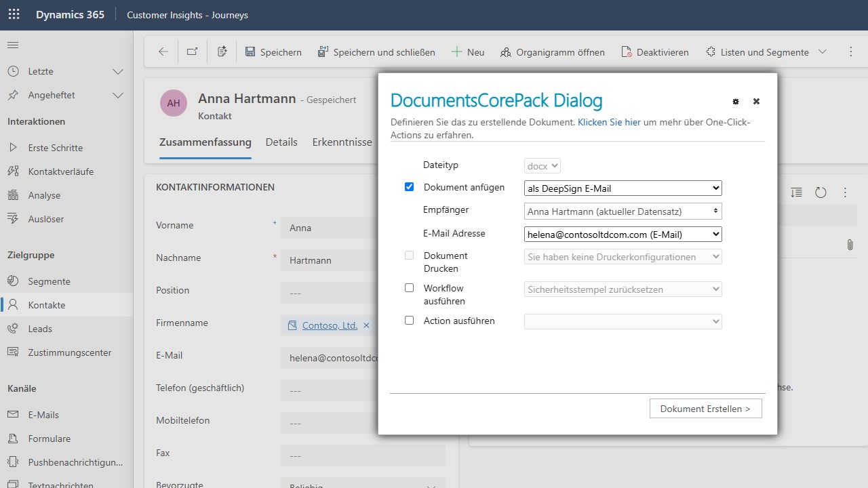Click the document edit icon in toolbar
Screen dimensions: 868x488
222,52
